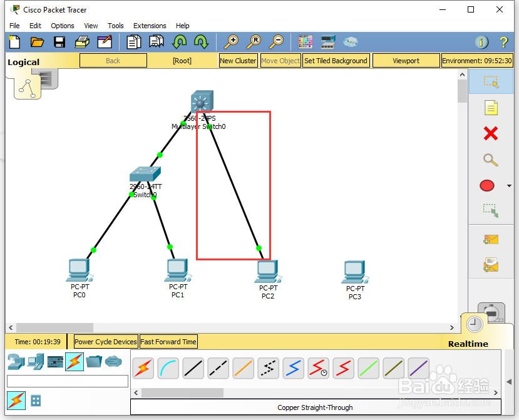Select the PC1 computer
The image size is (519, 420).
coord(178,270)
